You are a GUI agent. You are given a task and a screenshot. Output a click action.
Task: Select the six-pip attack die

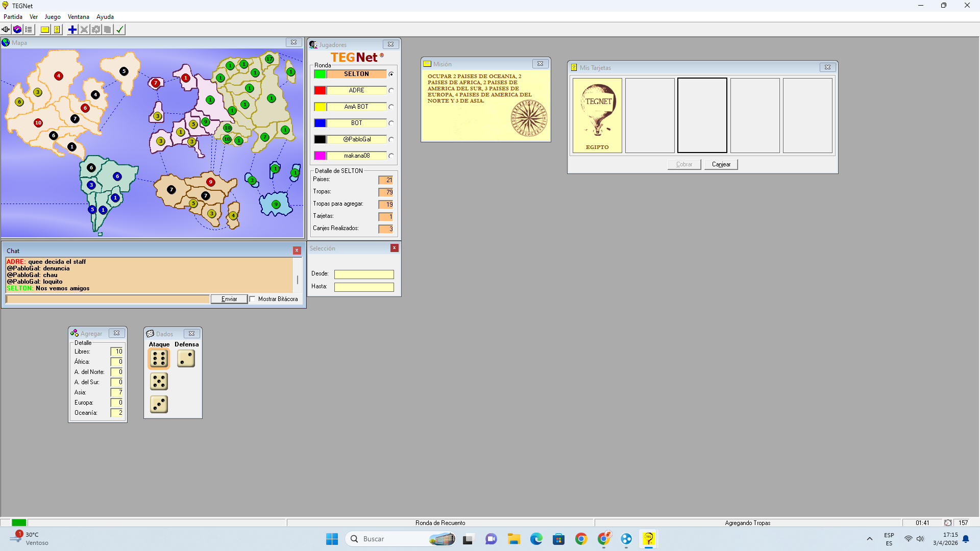[x=159, y=359]
